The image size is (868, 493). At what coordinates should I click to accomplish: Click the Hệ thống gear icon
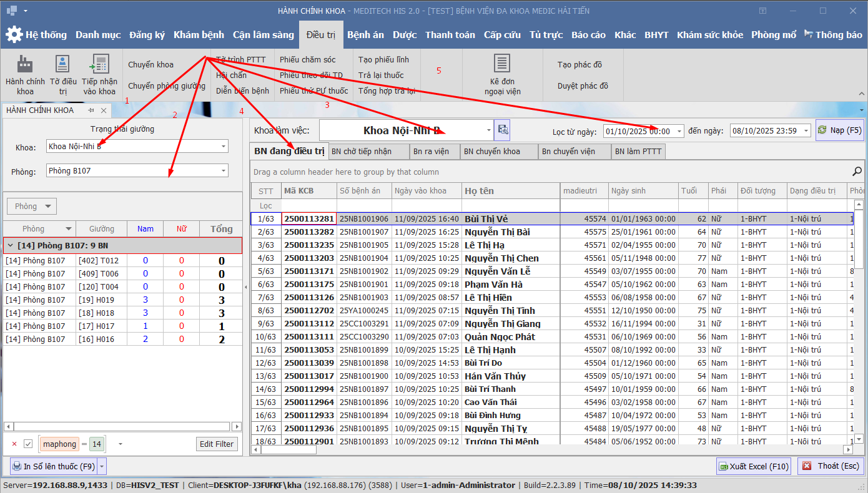[x=14, y=35]
